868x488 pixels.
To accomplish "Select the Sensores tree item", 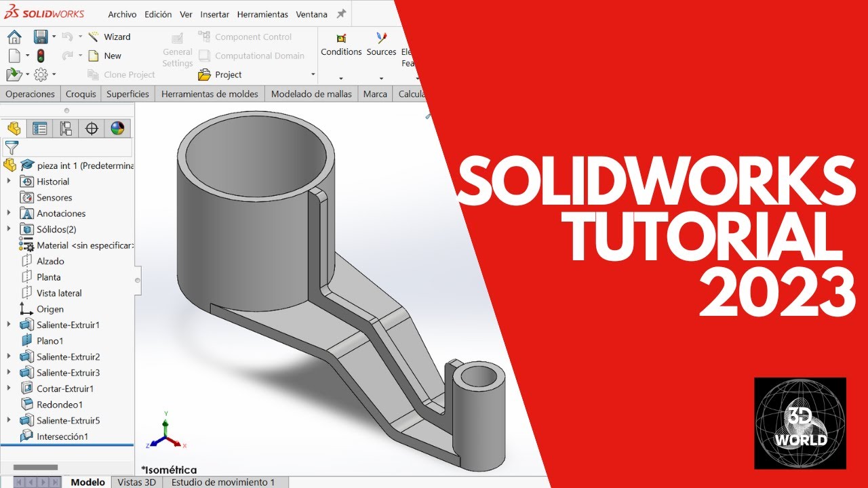I will pos(45,197).
